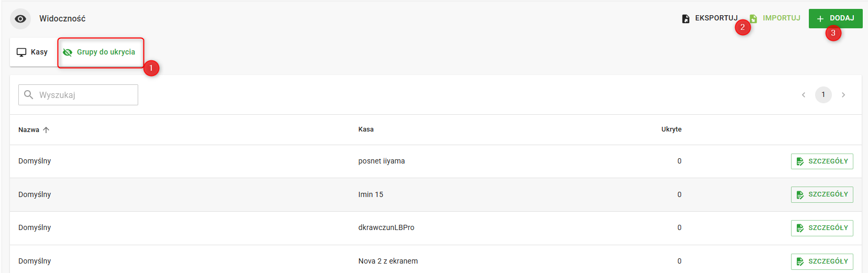Click the crossed-eye icon on Grupy do ukrycia
The image size is (868, 273).
coord(68,52)
